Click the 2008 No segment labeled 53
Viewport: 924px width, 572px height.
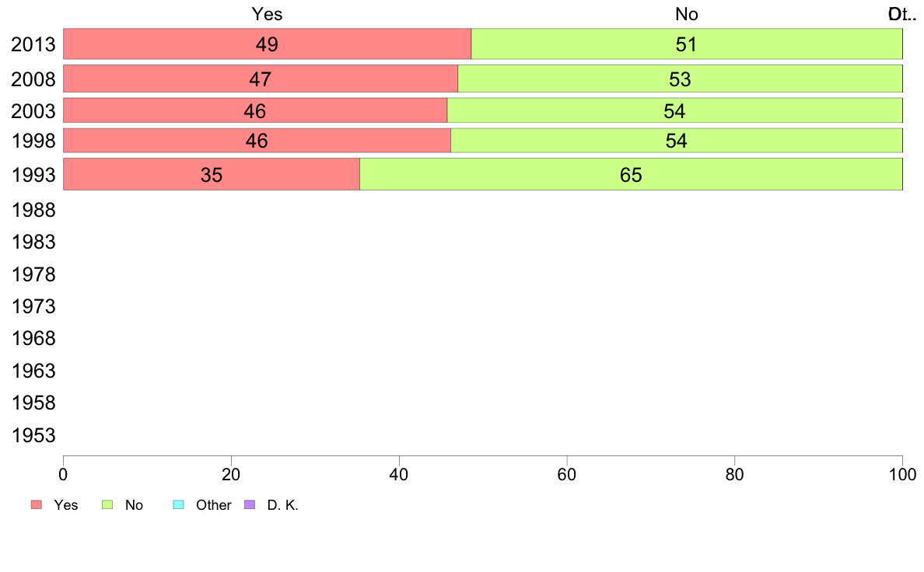click(680, 79)
